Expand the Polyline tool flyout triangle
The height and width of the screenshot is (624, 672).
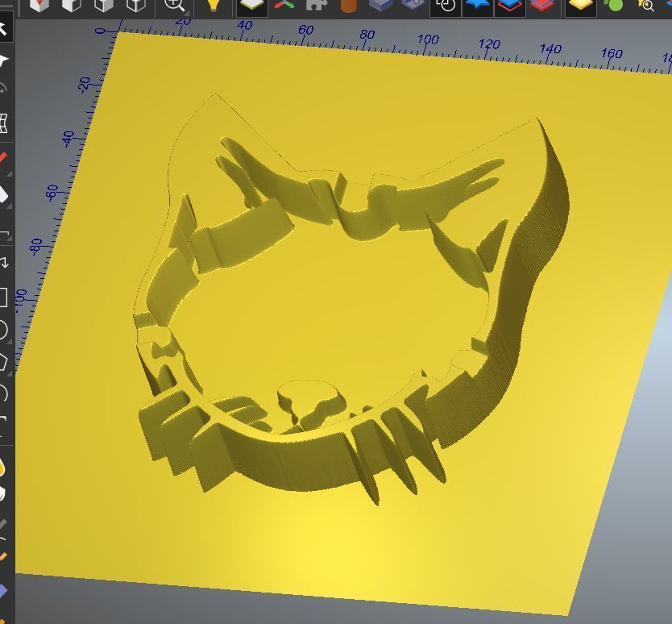pos(9,173)
